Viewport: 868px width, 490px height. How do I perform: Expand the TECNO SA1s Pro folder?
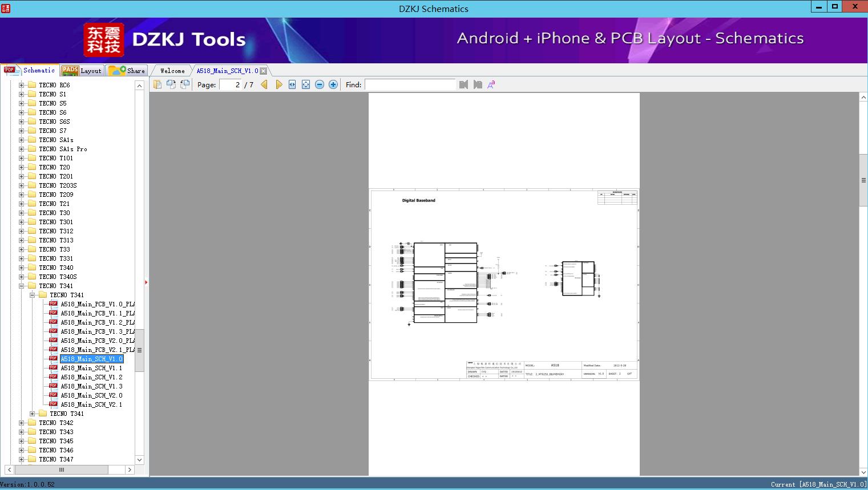[x=21, y=149]
